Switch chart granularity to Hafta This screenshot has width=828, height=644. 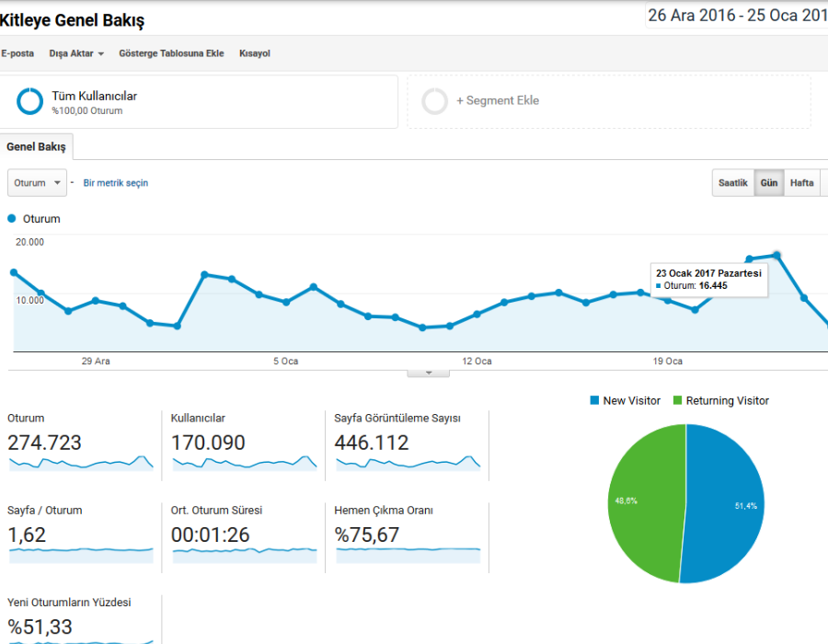pyautogui.click(x=801, y=183)
